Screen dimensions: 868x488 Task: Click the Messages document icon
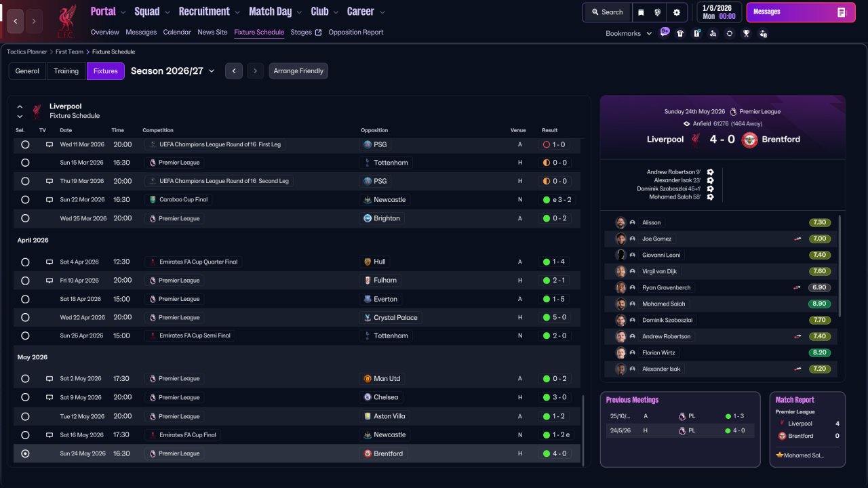[x=842, y=12]
